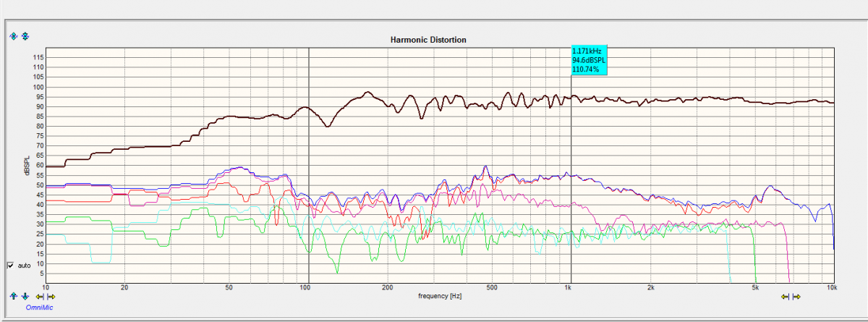Shift the graph down with the cyan down arrow

tap(25, 296)
